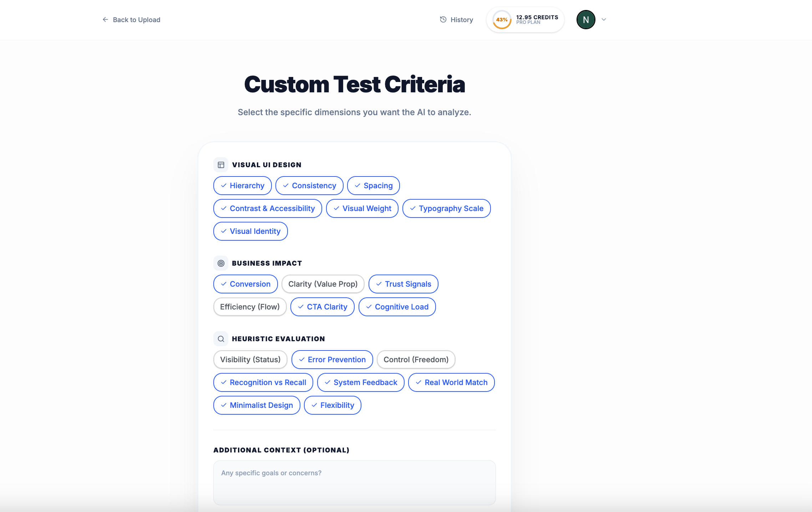Click the Visual UI Design layout icon
Image resolution: width=812 pixels, height=512 pixels.
pyautogui.click(x=221, y=165)
